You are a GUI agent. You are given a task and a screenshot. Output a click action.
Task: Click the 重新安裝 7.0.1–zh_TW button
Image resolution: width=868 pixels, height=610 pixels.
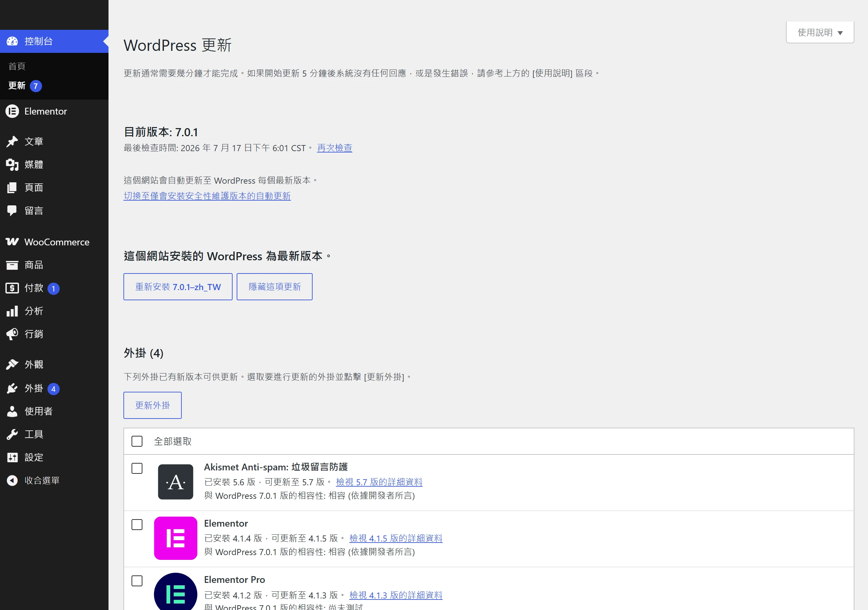point(178,287)
